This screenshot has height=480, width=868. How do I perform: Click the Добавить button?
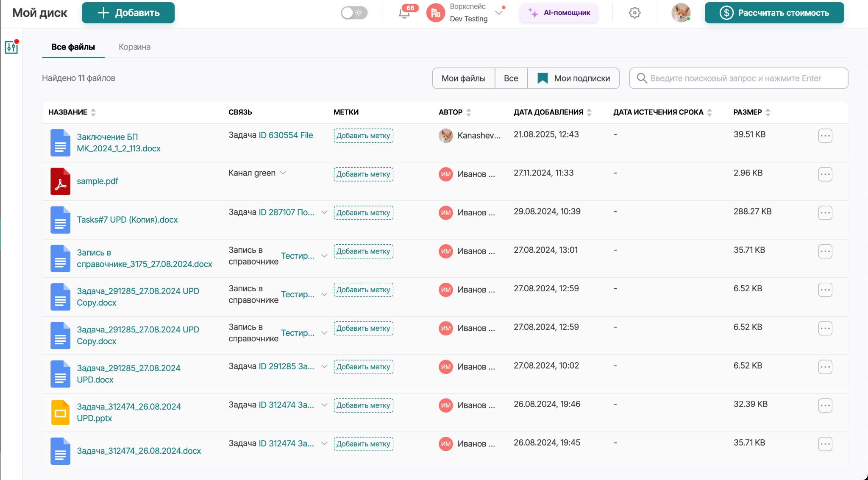click(x=128, y=13)
